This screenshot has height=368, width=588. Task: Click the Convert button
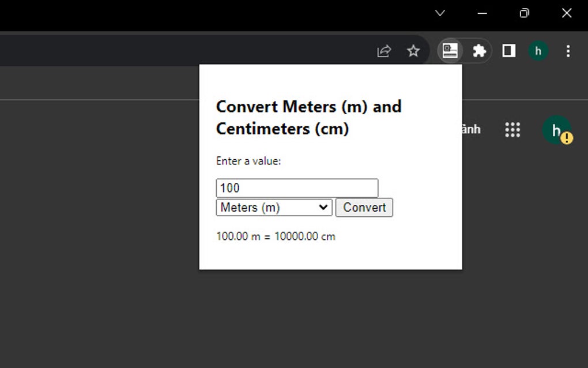[364, 207]
